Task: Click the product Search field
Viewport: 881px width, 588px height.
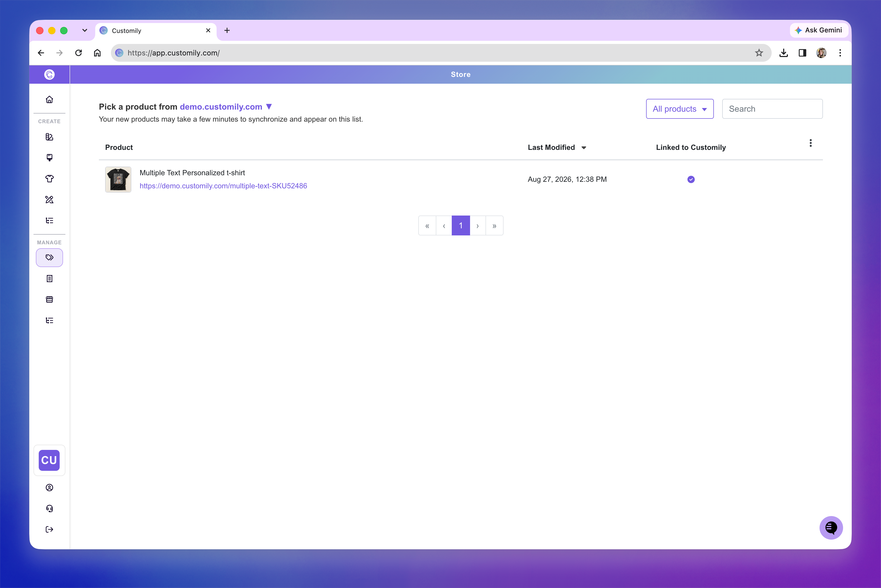Action: coord(772,109)
